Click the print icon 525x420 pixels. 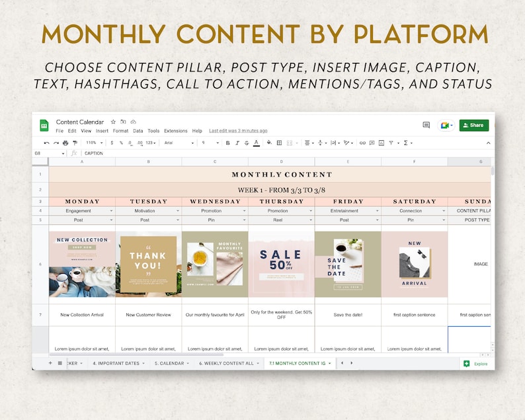click(65, 143)
